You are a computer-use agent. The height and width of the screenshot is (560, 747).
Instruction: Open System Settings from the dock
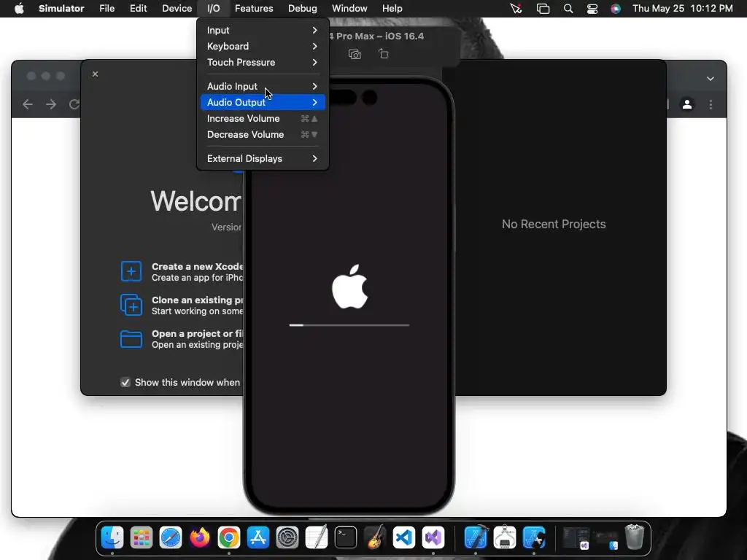pyautogui.click(x=287, y=537)
